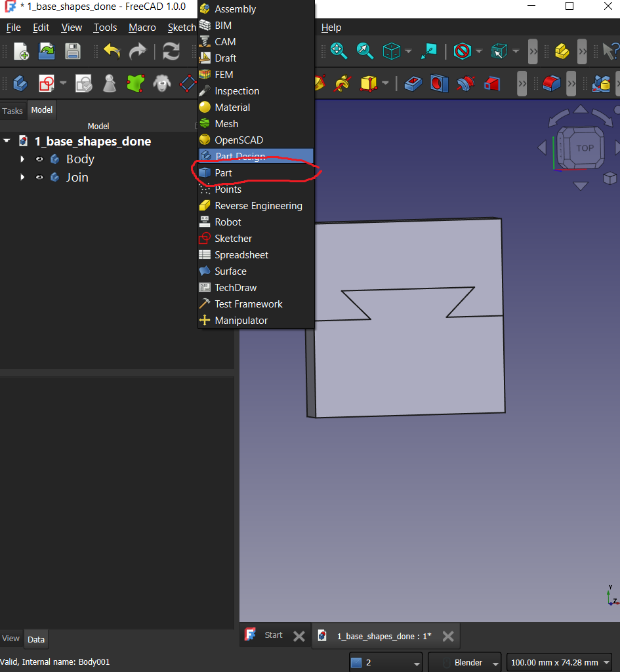The height and width of the screenshot is (672, 620).
Task: Select the Hole tool
Action: [438, 84]
